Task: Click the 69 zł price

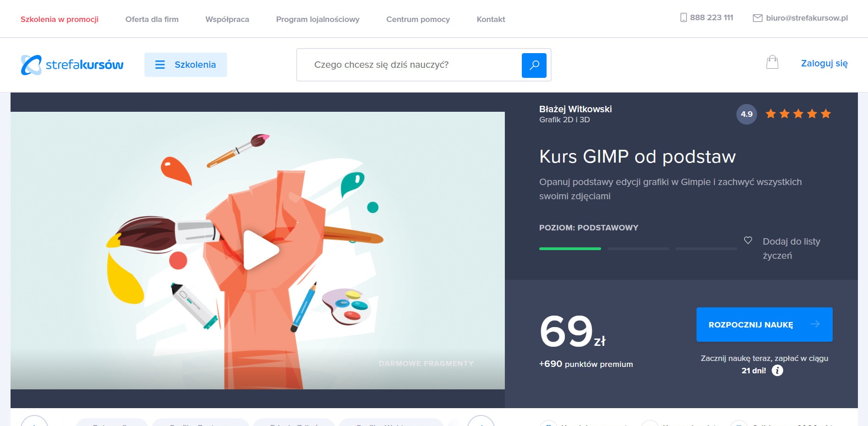Action: pyautogui.click(x=573, y=331)
